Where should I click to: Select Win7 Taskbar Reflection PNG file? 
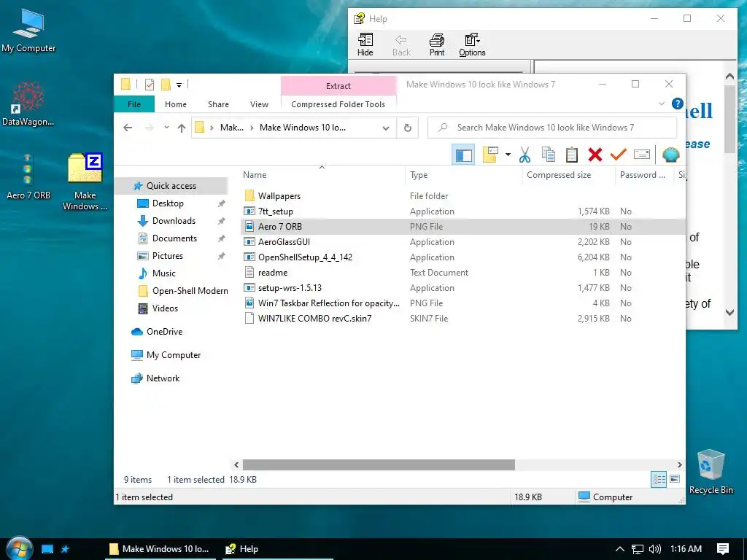[329, 303]
